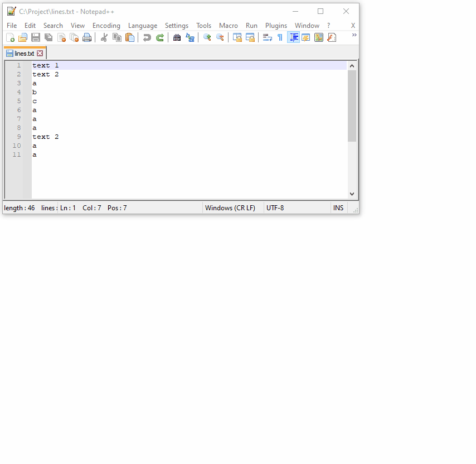Expand the overflow toolbar chevron
The height and width of the screenshot is (464, 476).
point(354,35)
